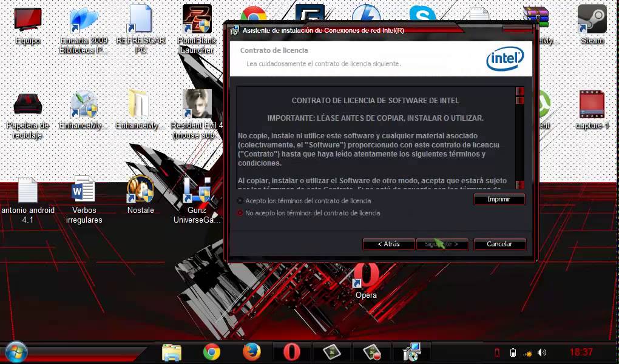Click the license scrollbar thumb

tap(519, 100)
